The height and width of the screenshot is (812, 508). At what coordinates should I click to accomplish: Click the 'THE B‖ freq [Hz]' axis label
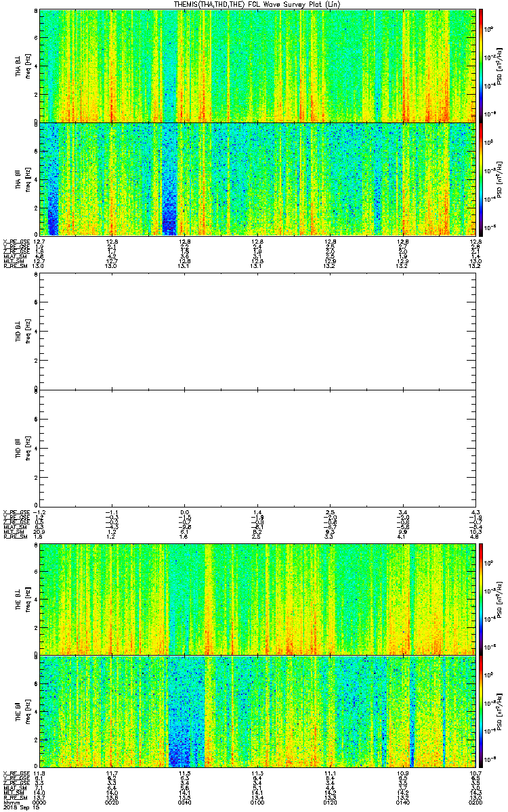click(x=22, y=713)
